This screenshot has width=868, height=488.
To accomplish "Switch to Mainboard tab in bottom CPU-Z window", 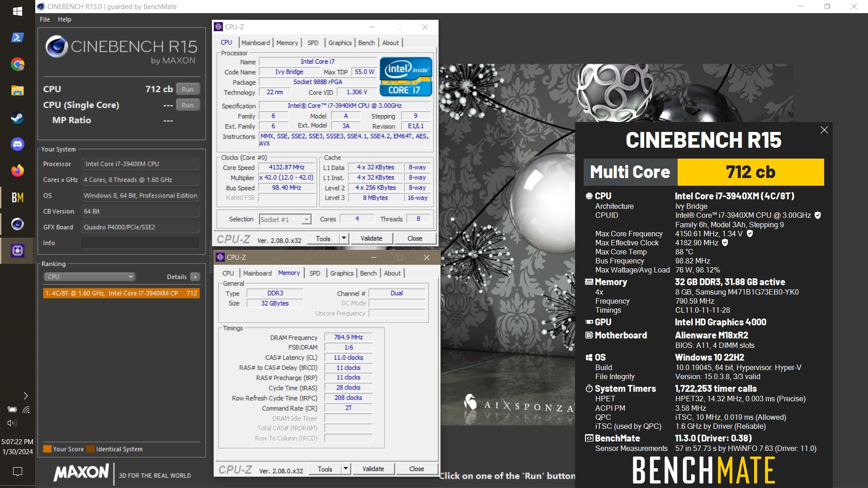I will tap(257, 273).
